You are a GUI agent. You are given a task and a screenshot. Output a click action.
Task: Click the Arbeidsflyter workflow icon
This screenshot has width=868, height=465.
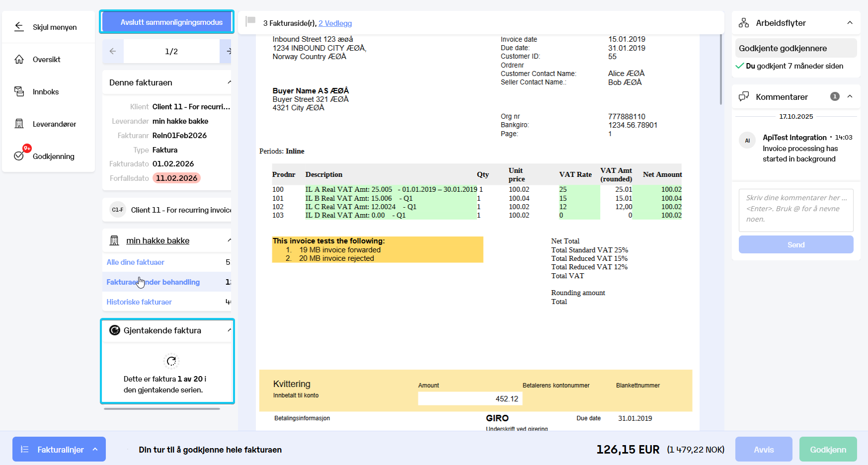[744, 23]
